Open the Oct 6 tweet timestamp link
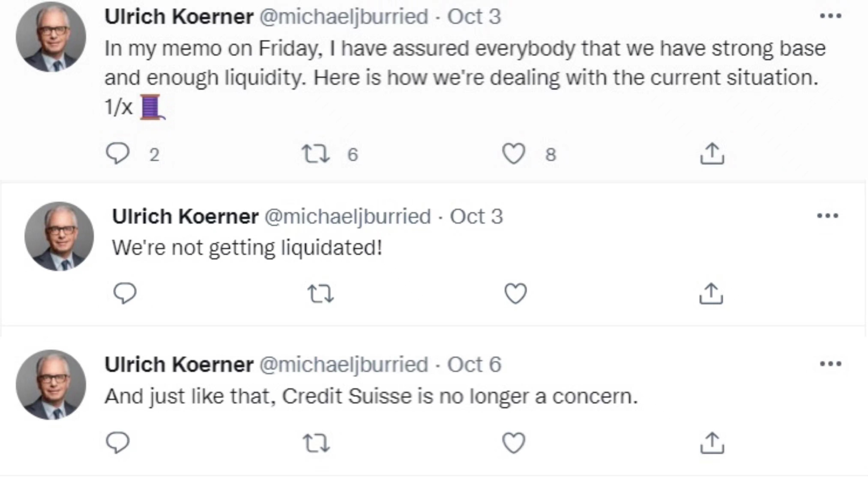Screen dimensions: 868x479 [x=474, y=364]
